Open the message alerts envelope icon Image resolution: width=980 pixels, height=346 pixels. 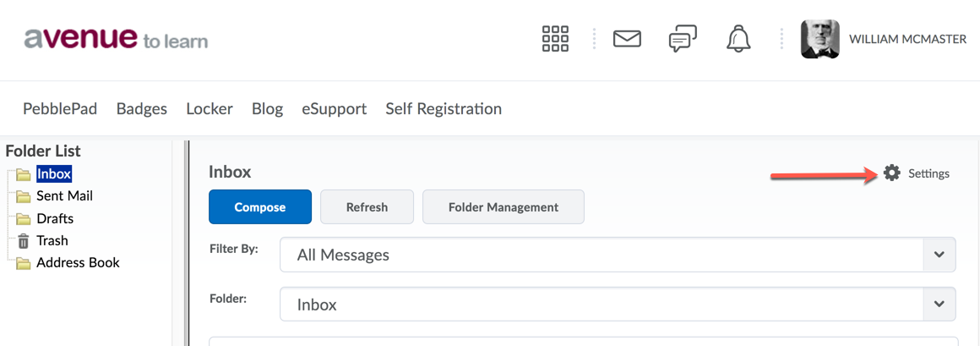(627, 39)
